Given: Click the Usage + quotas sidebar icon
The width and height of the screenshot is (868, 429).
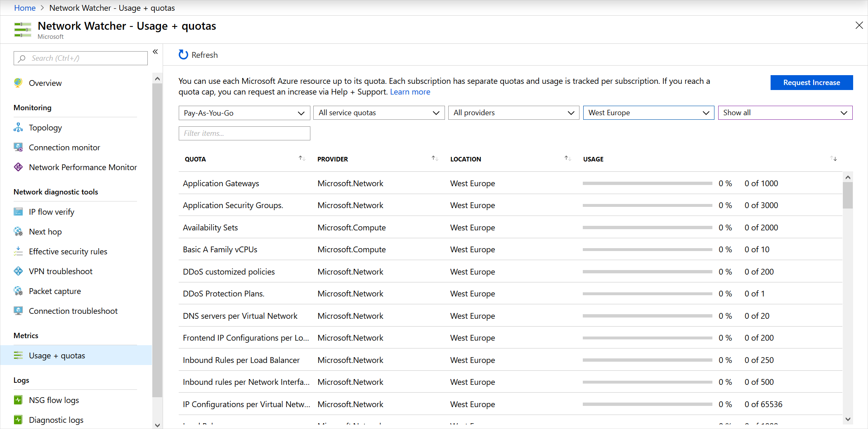Looking at the screenshot, I should [x=18, y=356].
